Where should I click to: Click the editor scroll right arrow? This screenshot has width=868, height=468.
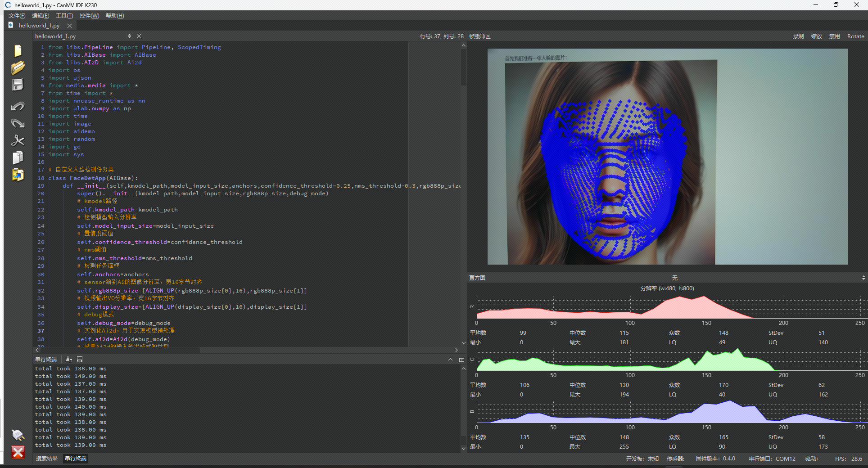(x=457, y=350)
